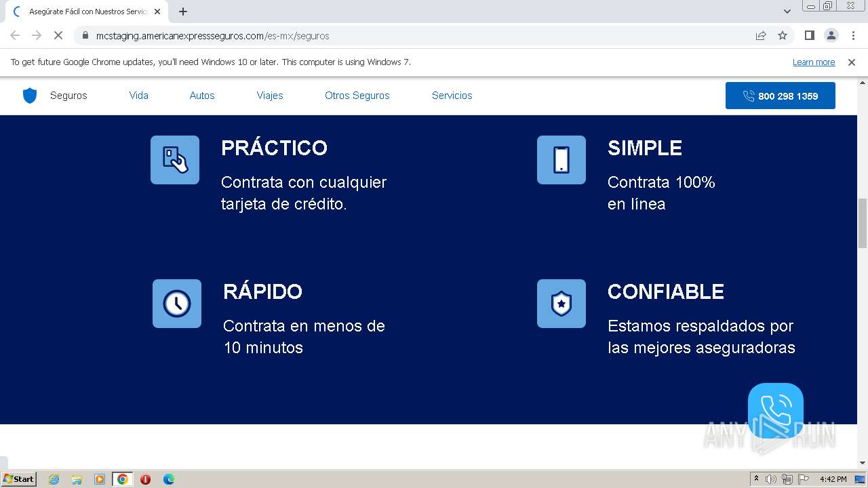Go forward in browser history
The width and height of the screenshot is (868, 488).
pos(37,35)
